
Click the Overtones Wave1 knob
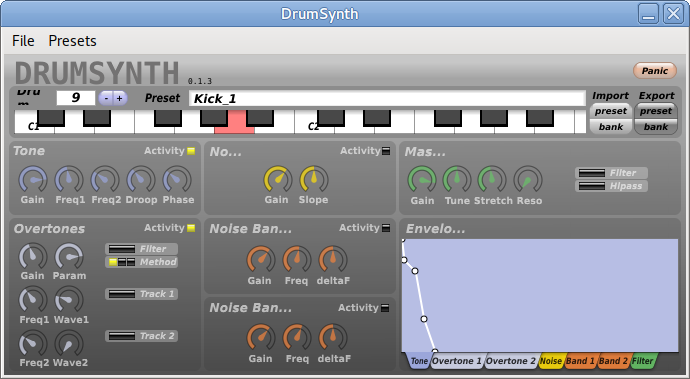[69, 300]
